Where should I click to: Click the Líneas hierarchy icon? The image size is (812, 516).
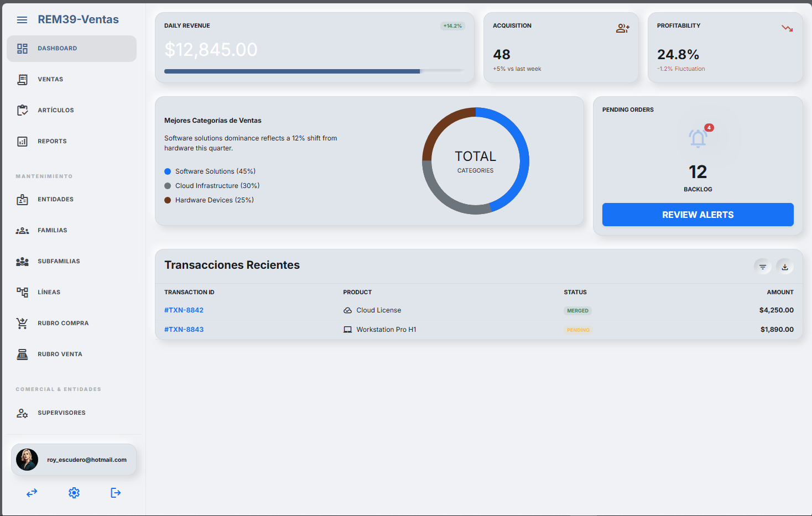pyautogui.click(x=22, y=292)
